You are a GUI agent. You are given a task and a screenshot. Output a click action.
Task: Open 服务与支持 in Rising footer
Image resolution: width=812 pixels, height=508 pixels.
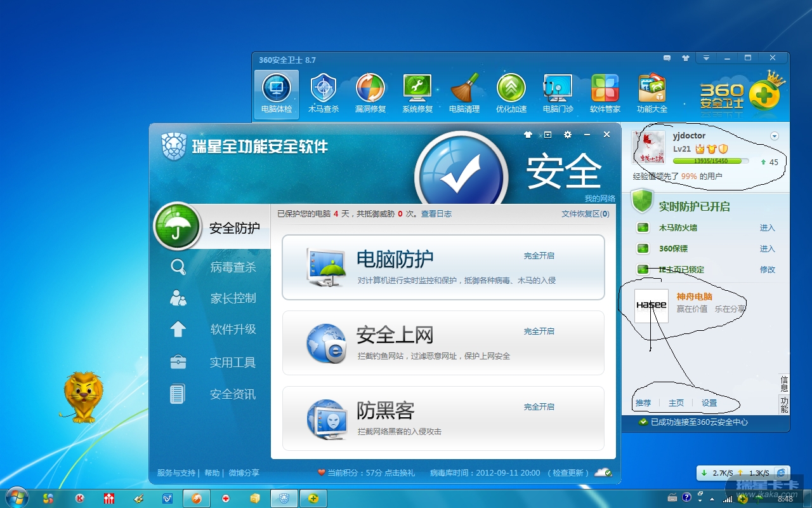pyautogui.click(x=177, y=473)
